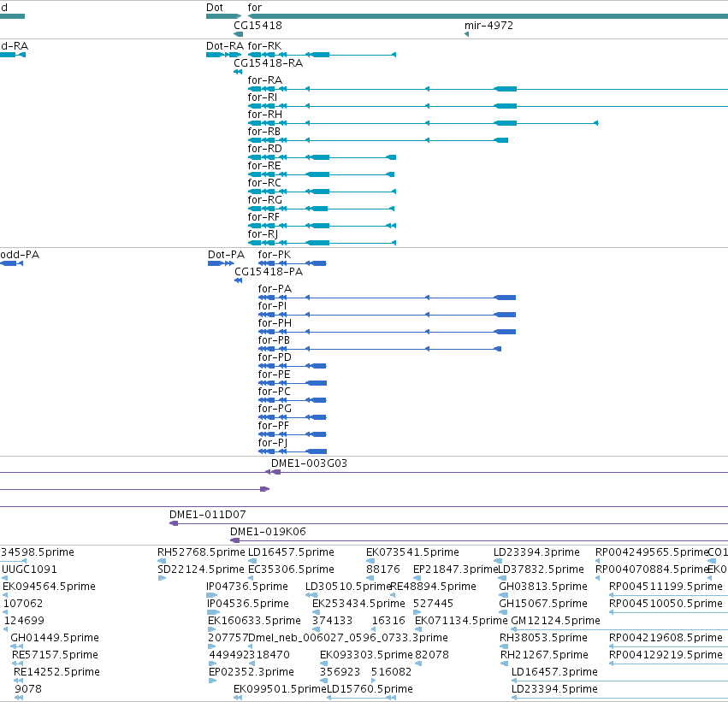Click the LD16457.5prime cDNA label
728x702 pixels.
[291, 552]
